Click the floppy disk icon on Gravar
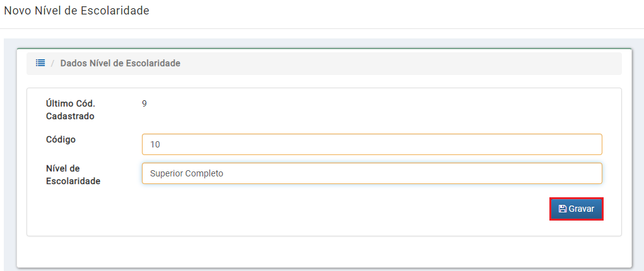Viewport: 644px width, 271px height. point(562,209)
